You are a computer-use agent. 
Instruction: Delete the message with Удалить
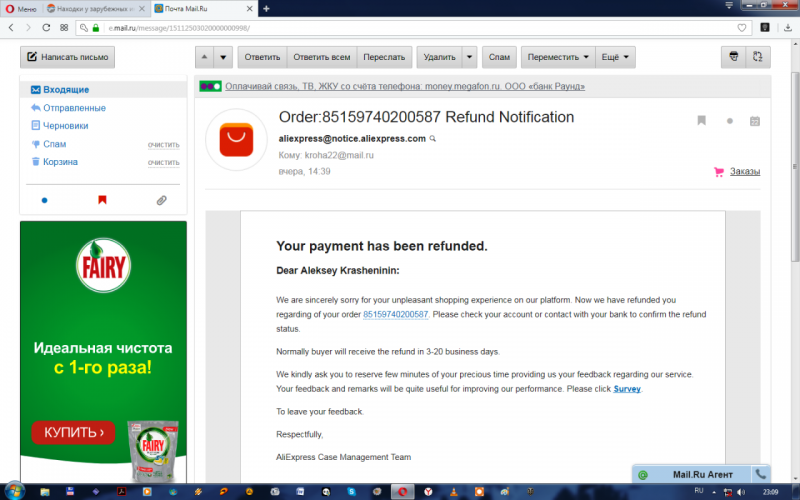439,57
